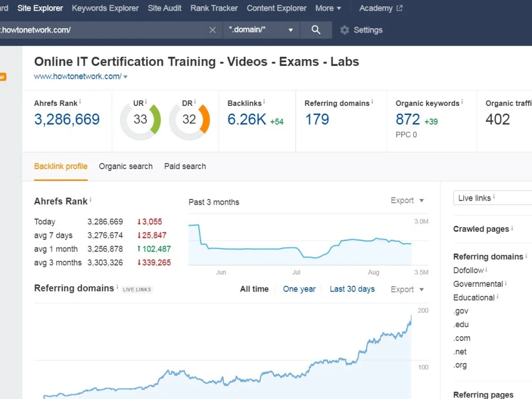Screen dimensions: 532x399
Task: Click info icon beside Educational
Action: (497, 297)
